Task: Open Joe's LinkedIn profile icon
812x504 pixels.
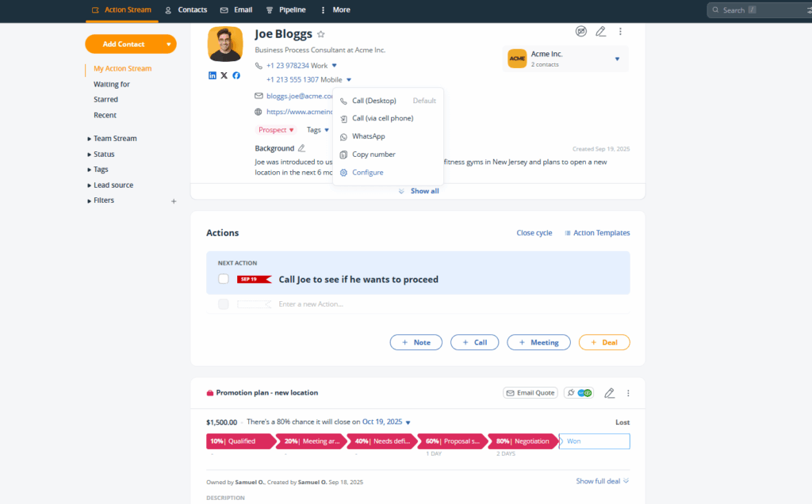Action: point(213,75)
